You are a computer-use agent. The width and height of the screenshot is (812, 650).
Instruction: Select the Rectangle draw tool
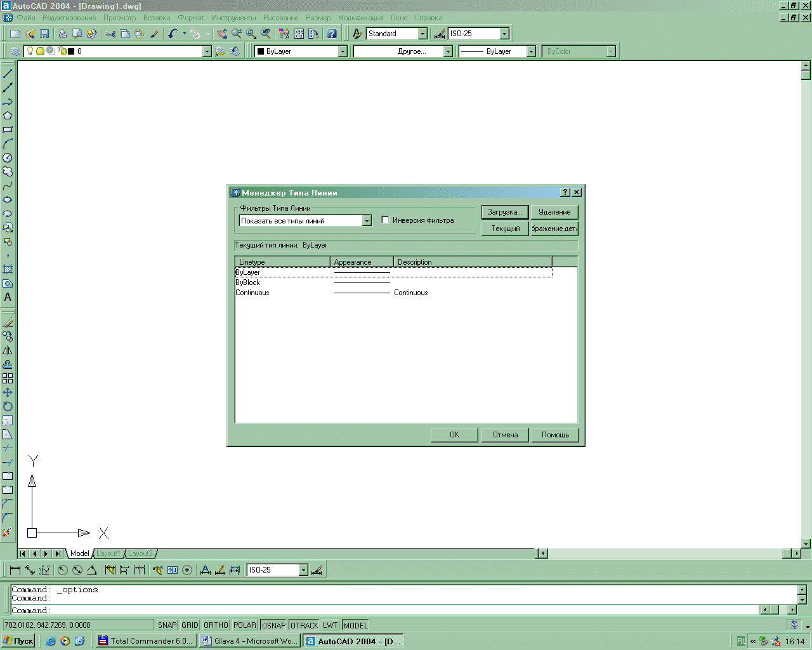8,129
